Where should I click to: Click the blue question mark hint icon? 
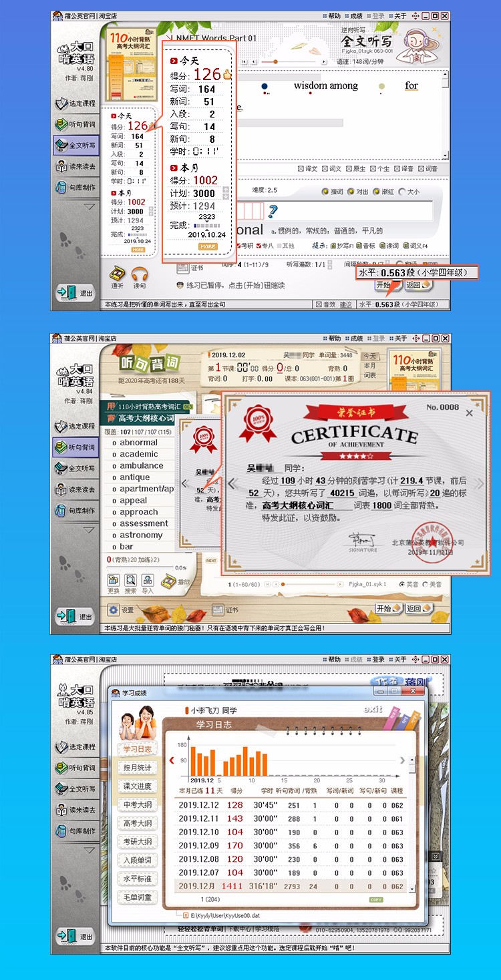click(x=272, y=212)
